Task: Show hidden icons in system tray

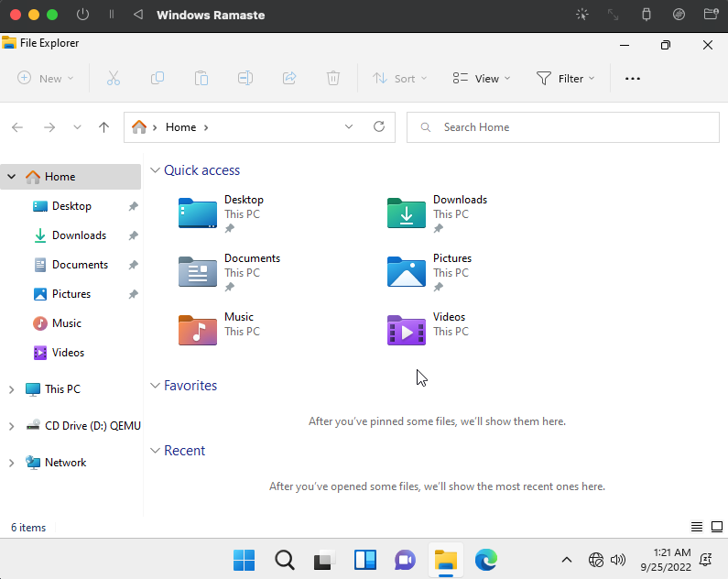Action: (x=567, y=560)
